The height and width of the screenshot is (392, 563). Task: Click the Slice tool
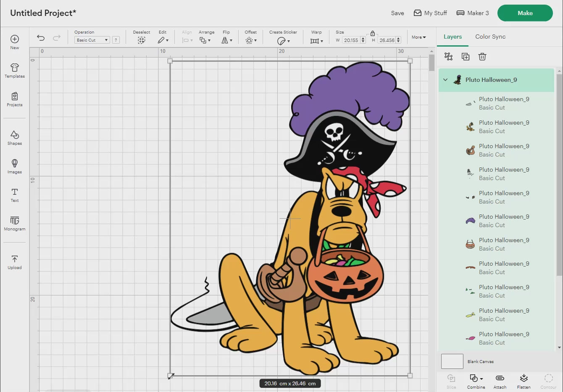451,381
